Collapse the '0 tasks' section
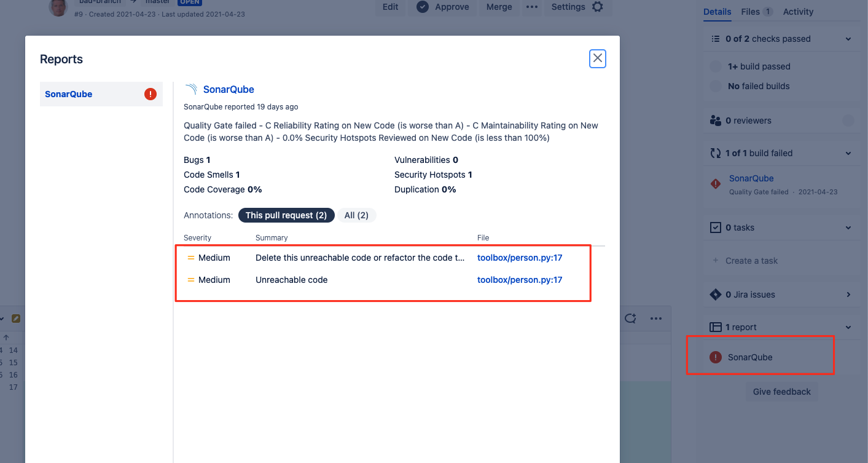The width and height of the screenshot is (868, 463). (x=848, y=228)
